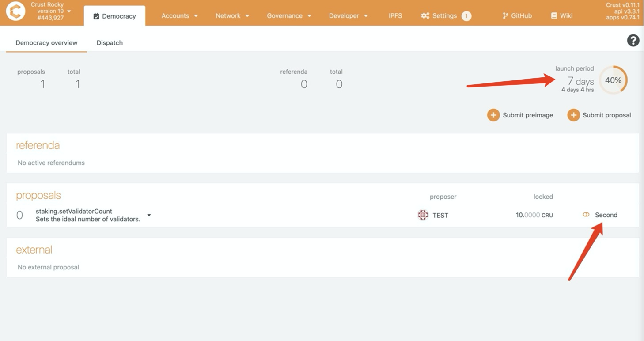Open the Developer dropdown menu

click(348, 16)
